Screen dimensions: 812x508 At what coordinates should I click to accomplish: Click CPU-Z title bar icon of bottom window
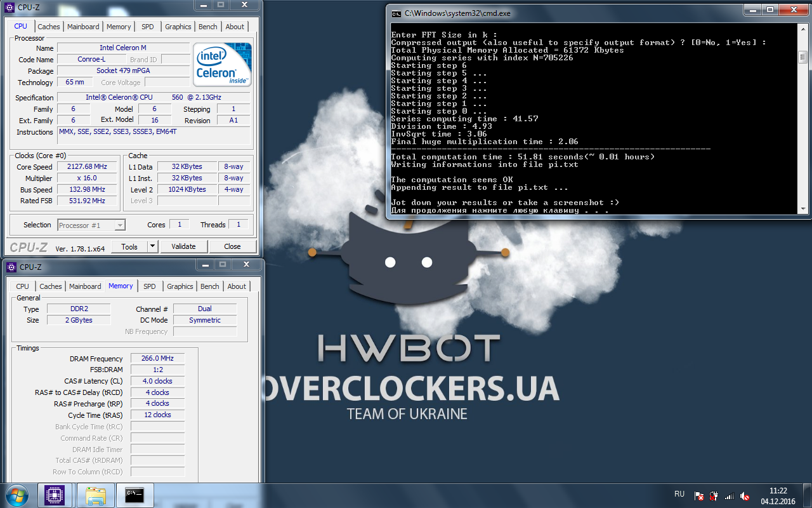[11, 267]
